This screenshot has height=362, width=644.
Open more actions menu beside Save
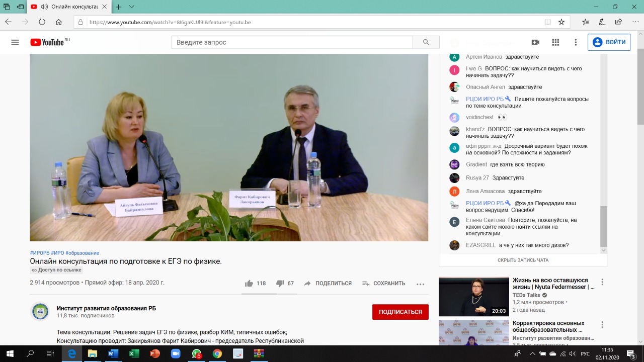tap(421, 284)
